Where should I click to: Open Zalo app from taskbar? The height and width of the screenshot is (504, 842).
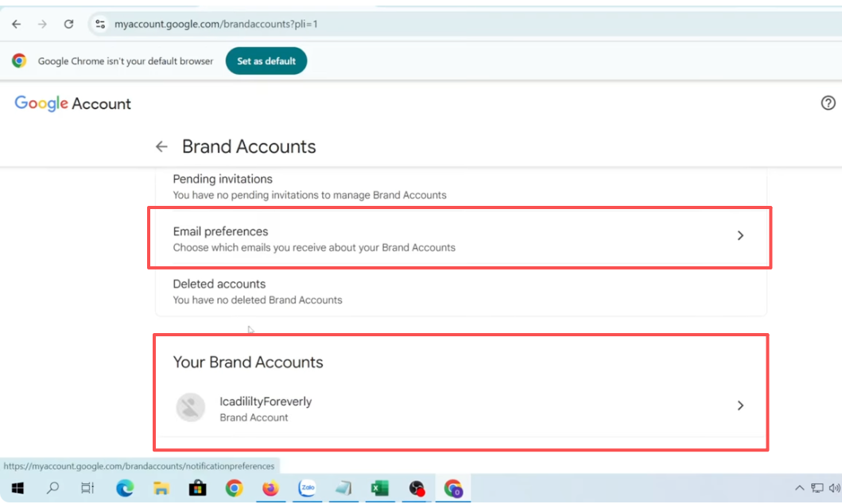[307, 488]
